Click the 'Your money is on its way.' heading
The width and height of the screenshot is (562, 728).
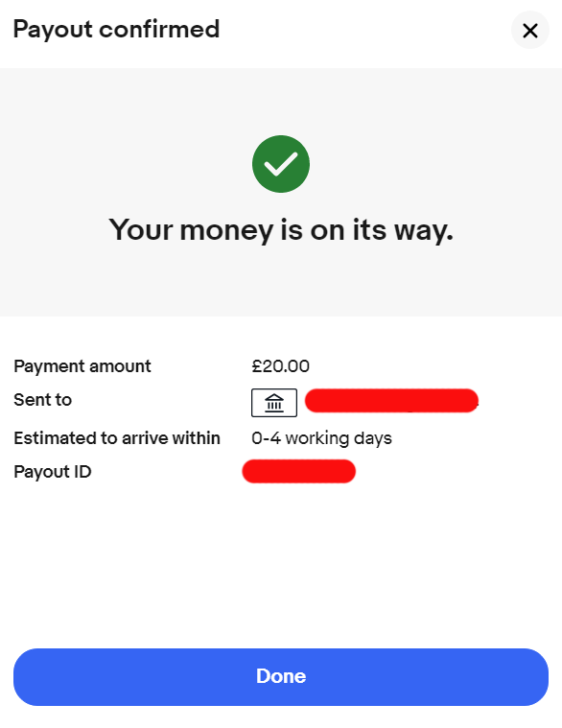pyautogui.click(x=281, y=230)
